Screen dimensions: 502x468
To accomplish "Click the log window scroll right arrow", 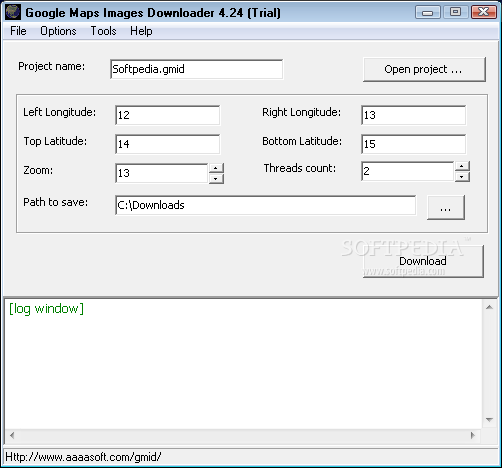I will tap(473, 435).
